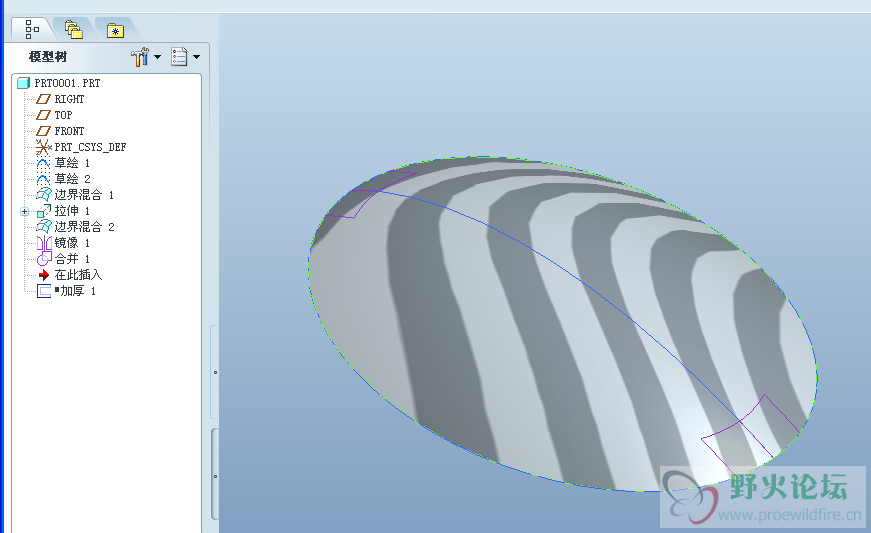Select the TOP datum plane
The width and height of the screenshot is (871, 533).
[x=63, y=115]
